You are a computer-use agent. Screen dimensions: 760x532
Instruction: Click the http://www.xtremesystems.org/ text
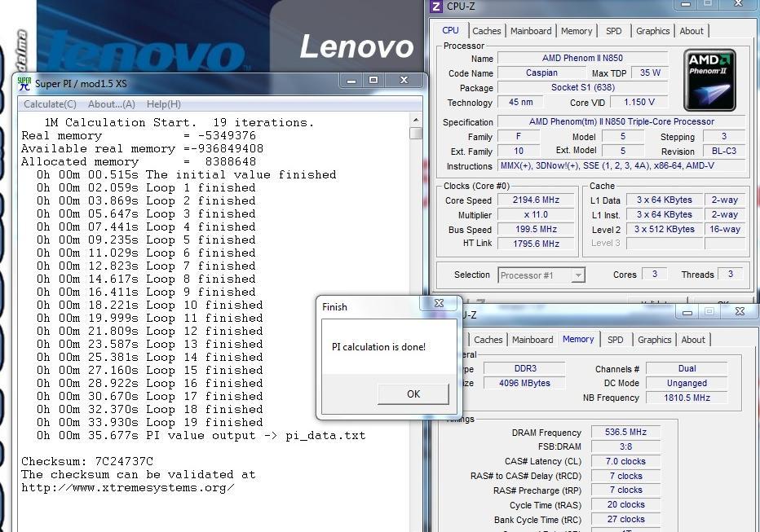pyautogui.click(x=128, y=487)
